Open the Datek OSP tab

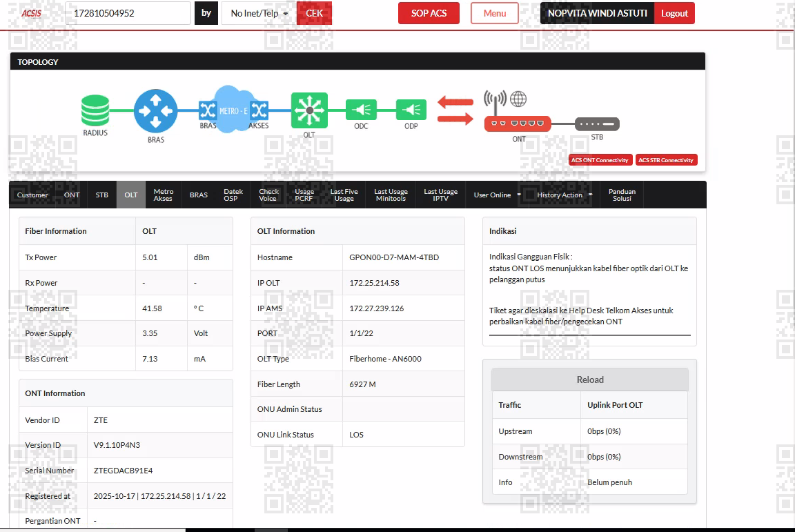pos(233,195)
